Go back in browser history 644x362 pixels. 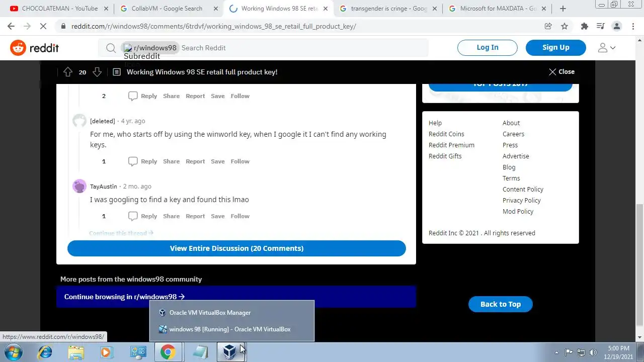point(11,26)
